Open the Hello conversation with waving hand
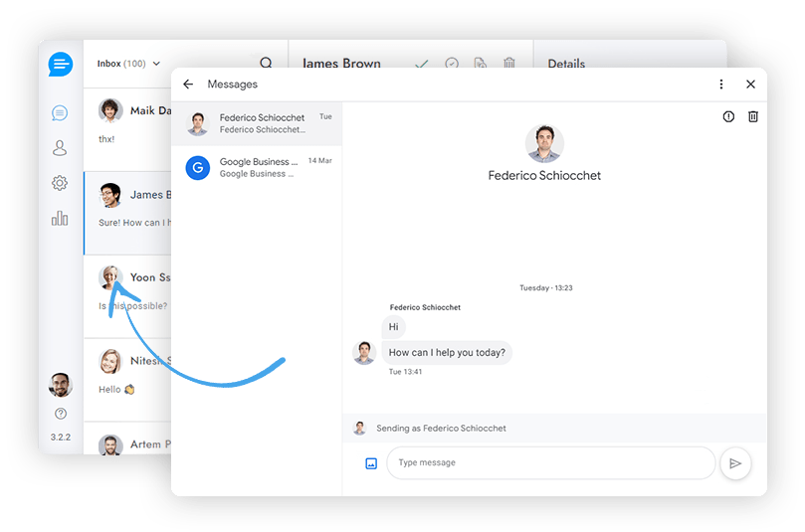The image size is (805, 532). pos(127,380)
